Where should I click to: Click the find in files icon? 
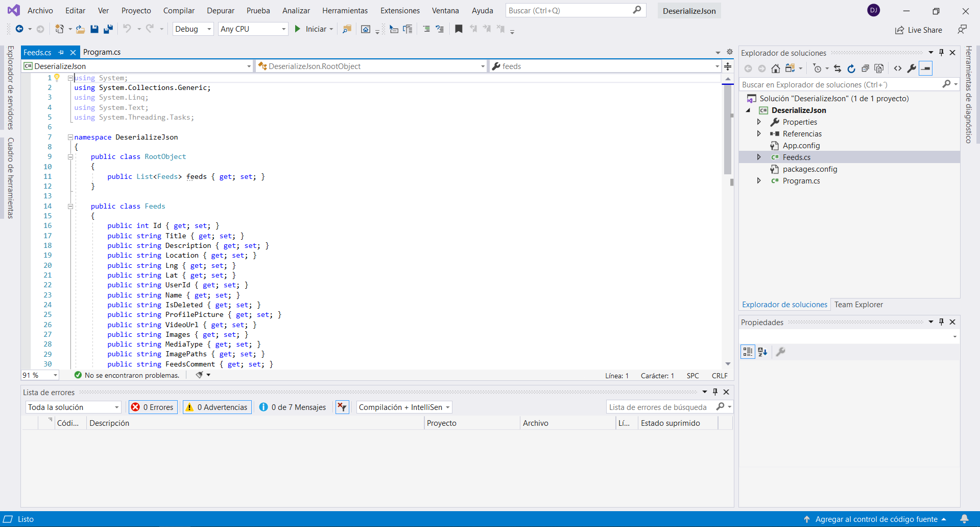click(347, 29)
